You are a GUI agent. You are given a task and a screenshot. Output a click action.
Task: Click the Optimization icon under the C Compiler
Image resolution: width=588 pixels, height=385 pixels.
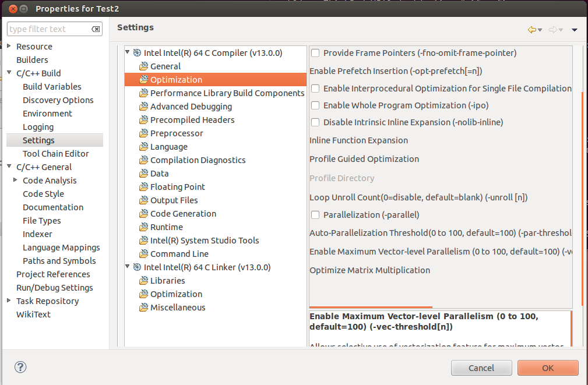(143, 79)
